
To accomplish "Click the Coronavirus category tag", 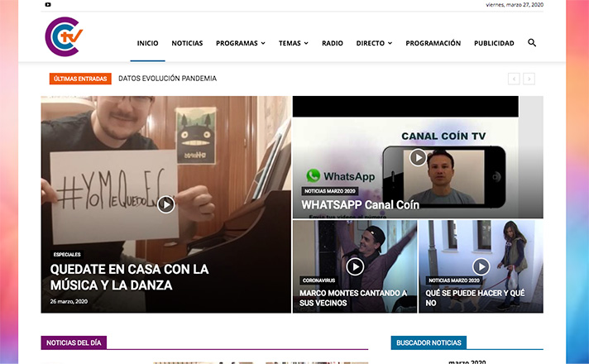I will point(320,280).
